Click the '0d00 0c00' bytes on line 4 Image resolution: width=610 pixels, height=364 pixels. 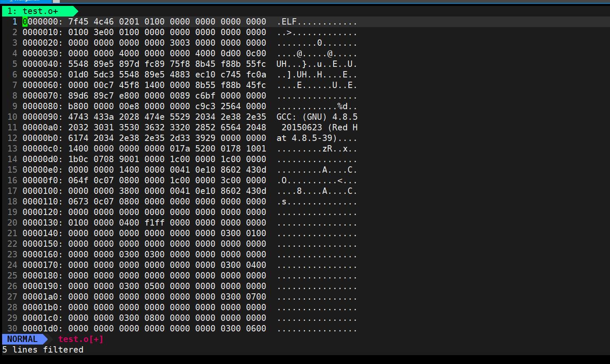pos(243,53)
